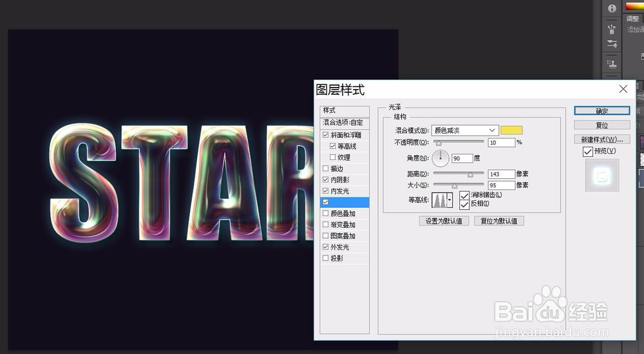Toggle the highlighted satin effect checkbox
644x354 pixels.
tap(326, 202)
